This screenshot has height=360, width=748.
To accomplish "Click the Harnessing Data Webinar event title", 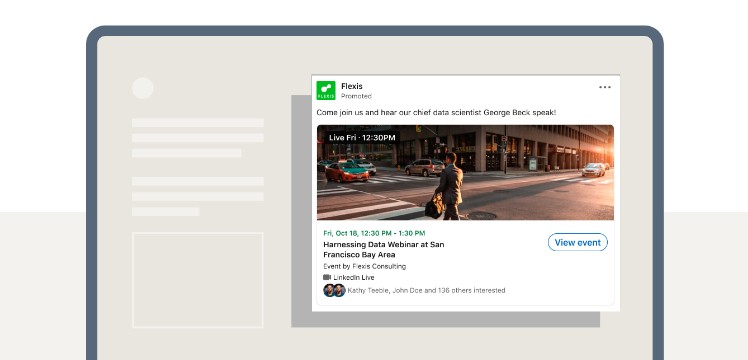I will click(x=384, y=249).
